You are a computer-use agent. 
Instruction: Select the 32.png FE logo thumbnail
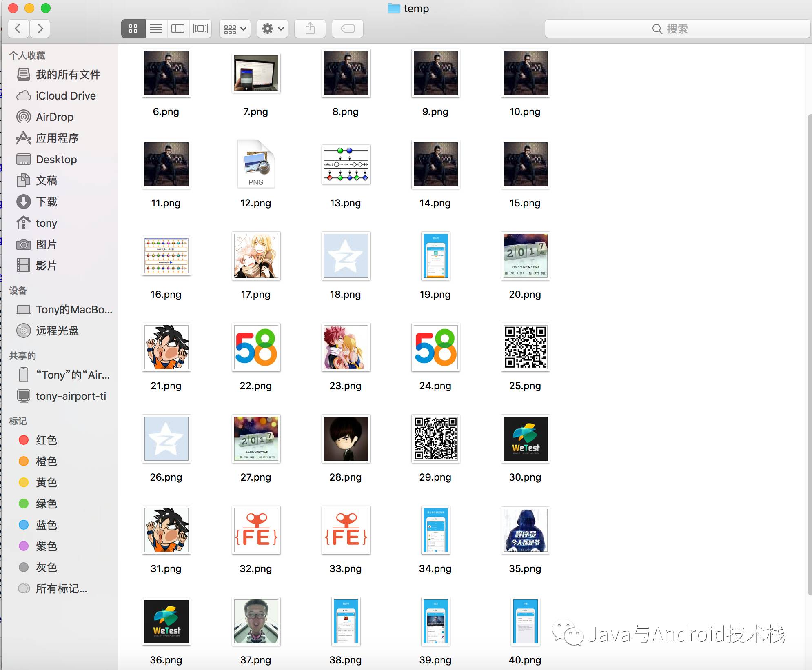[x=256, y=530]
